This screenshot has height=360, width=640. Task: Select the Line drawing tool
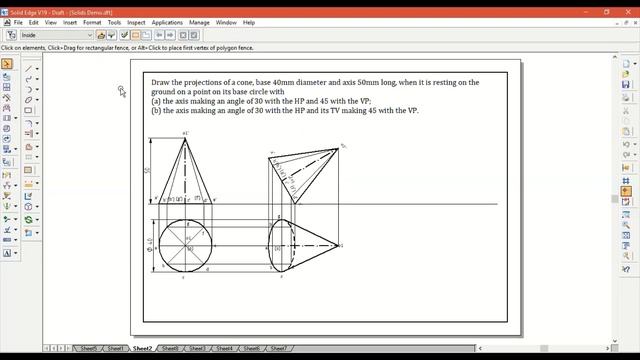[28, 69]
